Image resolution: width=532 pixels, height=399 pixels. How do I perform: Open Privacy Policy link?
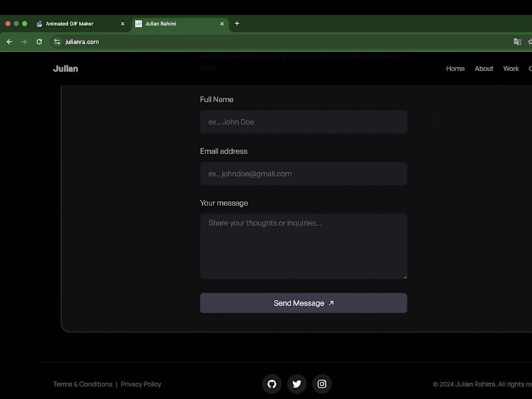[x=141, y=384]
